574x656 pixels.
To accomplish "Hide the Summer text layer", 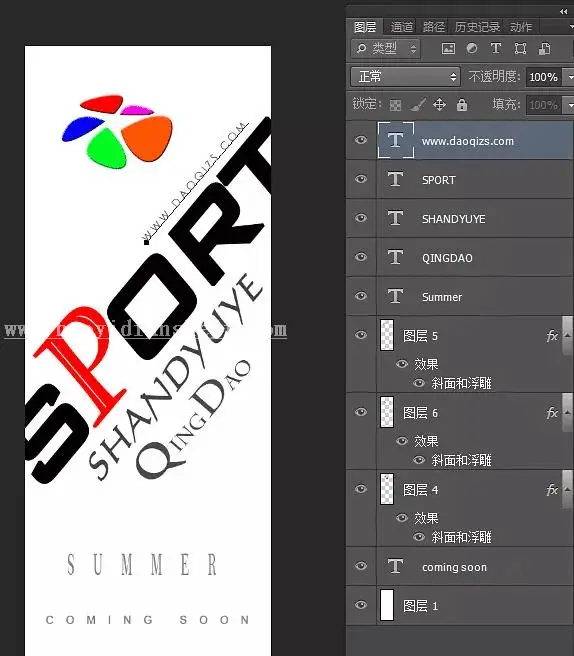I will pos(361,296).
